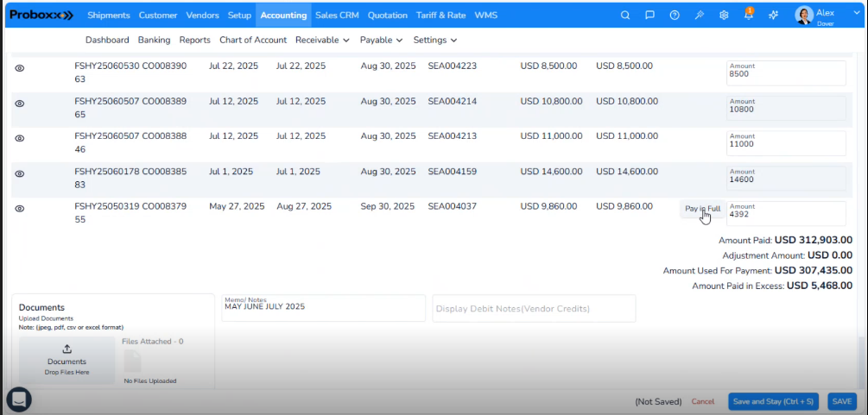Click the Memo/Notes input field

[323, 308]
